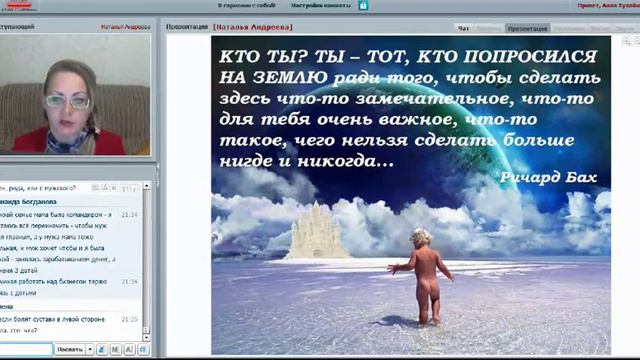Click the 'A' font icon in chat toolbar
This screenshot has height=360, width=640.
point(129,349)
